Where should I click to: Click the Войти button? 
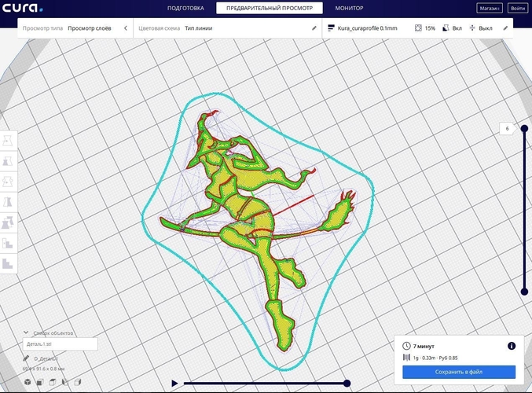click(x=518, y=8)
